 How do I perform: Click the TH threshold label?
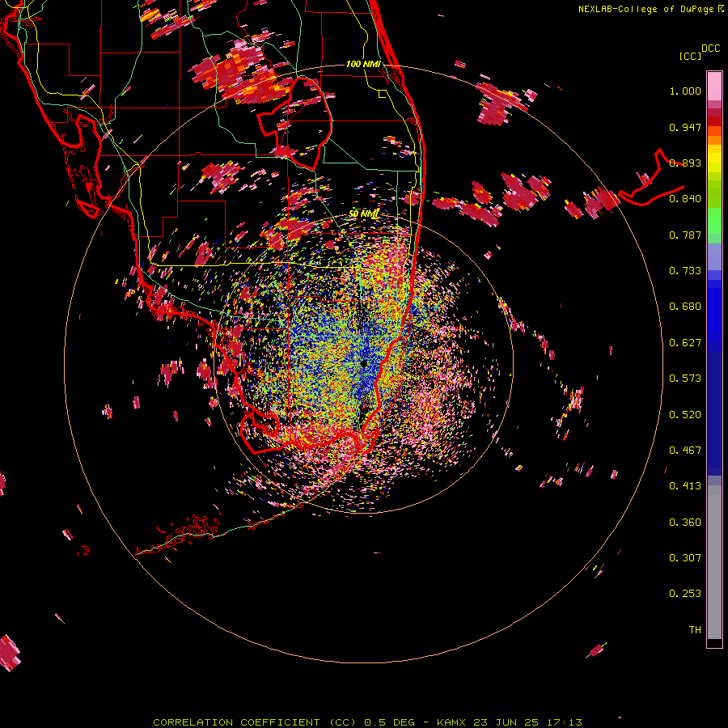point(695,630)
